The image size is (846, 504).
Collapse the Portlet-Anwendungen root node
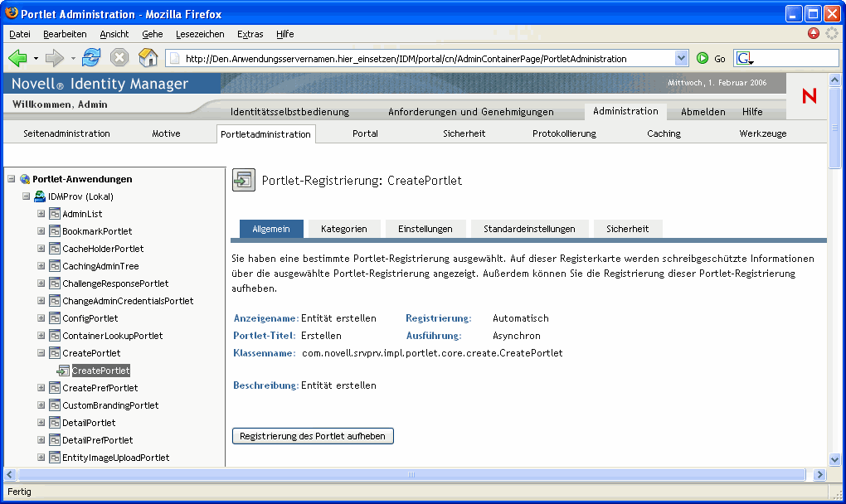click(x=12, y=179)
